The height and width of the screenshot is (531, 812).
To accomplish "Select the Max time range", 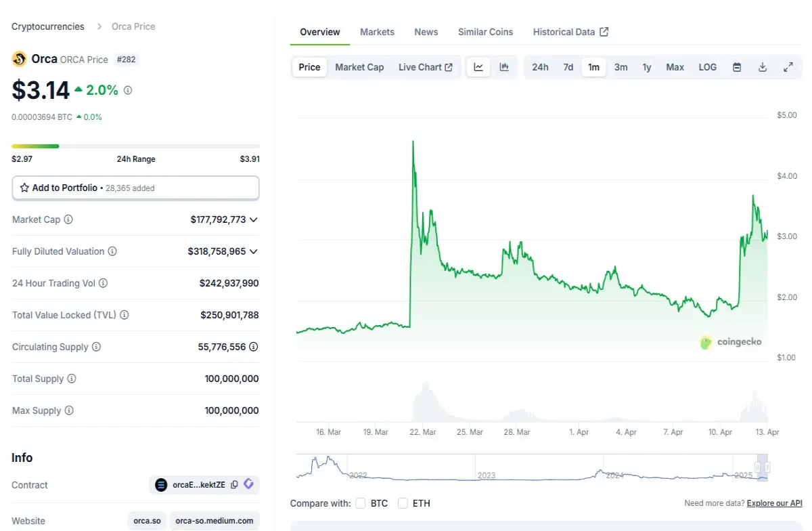I will (675, 67).
